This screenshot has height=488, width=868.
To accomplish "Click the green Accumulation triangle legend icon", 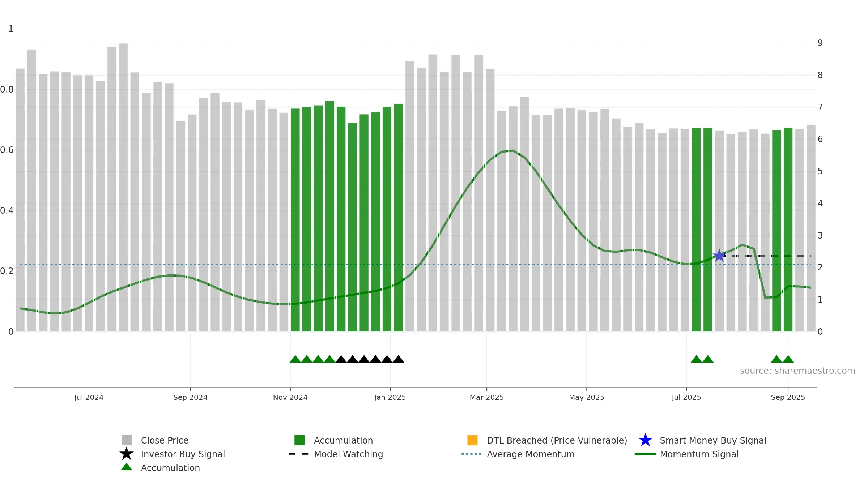I will 127,467.
